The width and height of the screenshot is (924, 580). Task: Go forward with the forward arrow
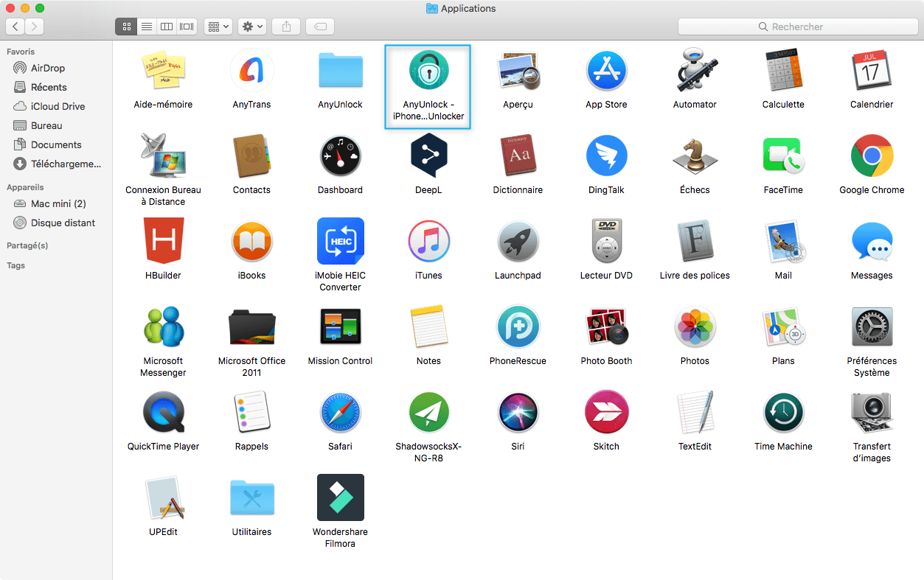click(35, 27)
